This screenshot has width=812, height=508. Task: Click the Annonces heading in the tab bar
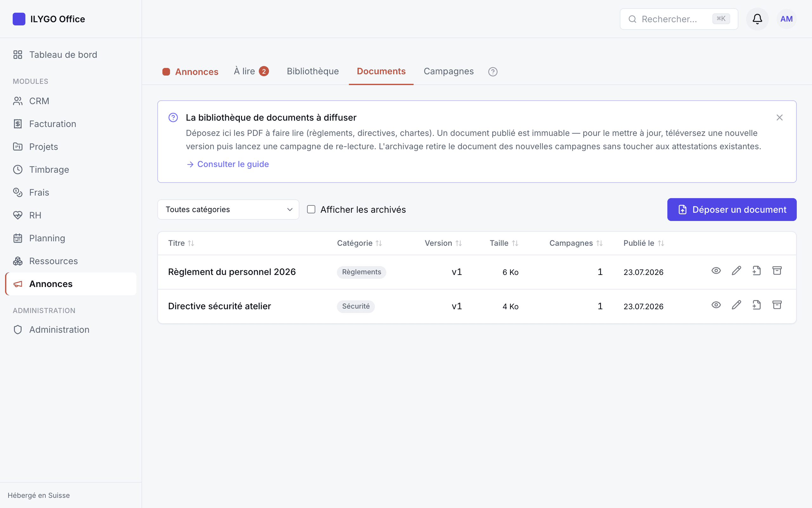[190, 71]
